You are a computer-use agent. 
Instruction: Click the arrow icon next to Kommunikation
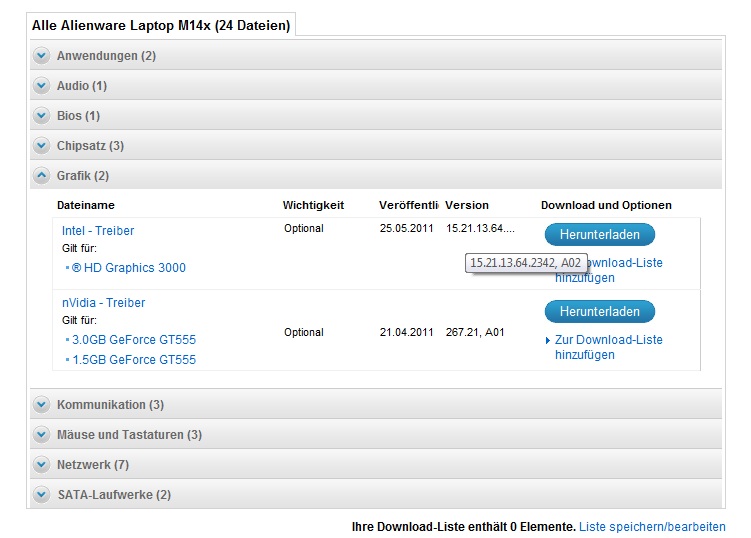click(x=41, y=405)
